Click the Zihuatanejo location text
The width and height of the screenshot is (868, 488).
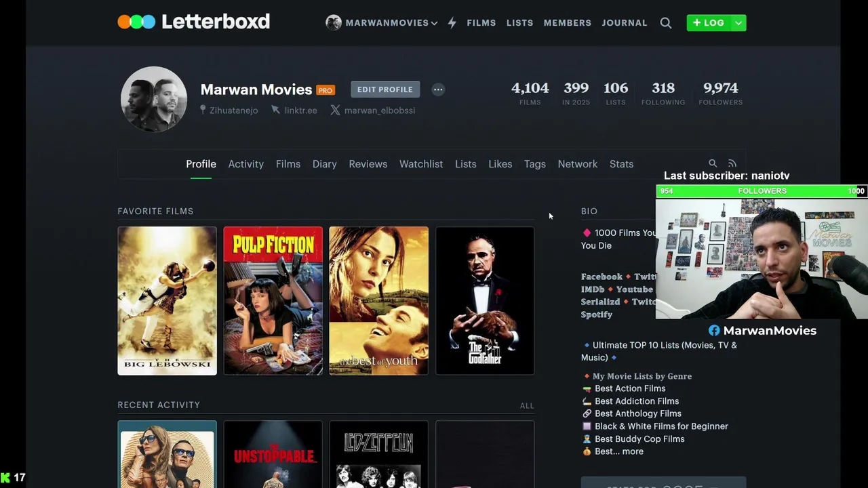(233, 110)
